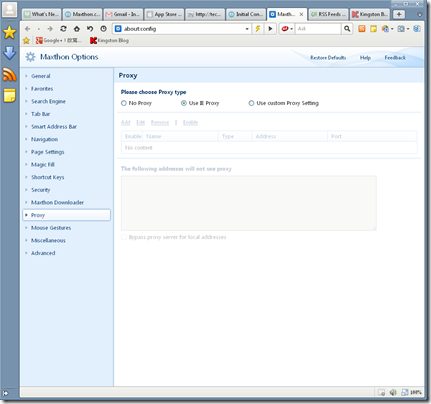Click the search magnifier icon

click(x=347, y=29)
